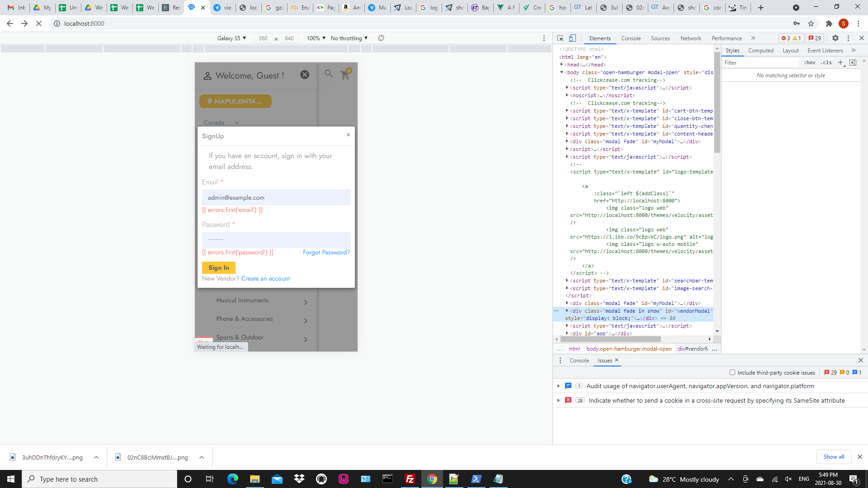Expand the SameSite cookie issue
Image resolution: width=868 pixels, height=488 pixels.
point(559,400)
